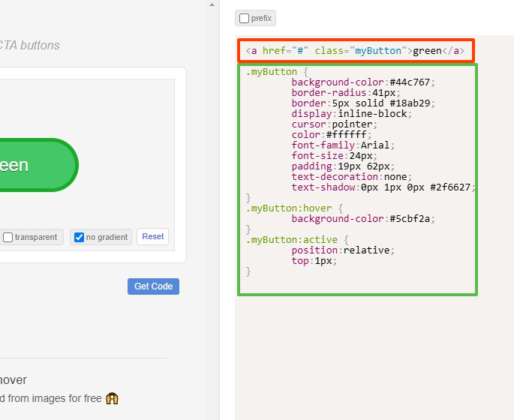The image size is (514, 420).
Task: Click the background-color:#44c767 line
Action: click(x=363, y=82)
